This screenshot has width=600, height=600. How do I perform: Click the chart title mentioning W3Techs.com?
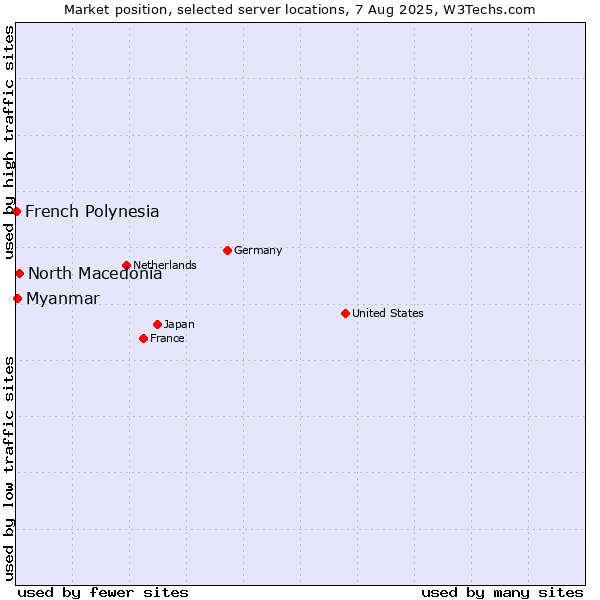pos(300,10)
